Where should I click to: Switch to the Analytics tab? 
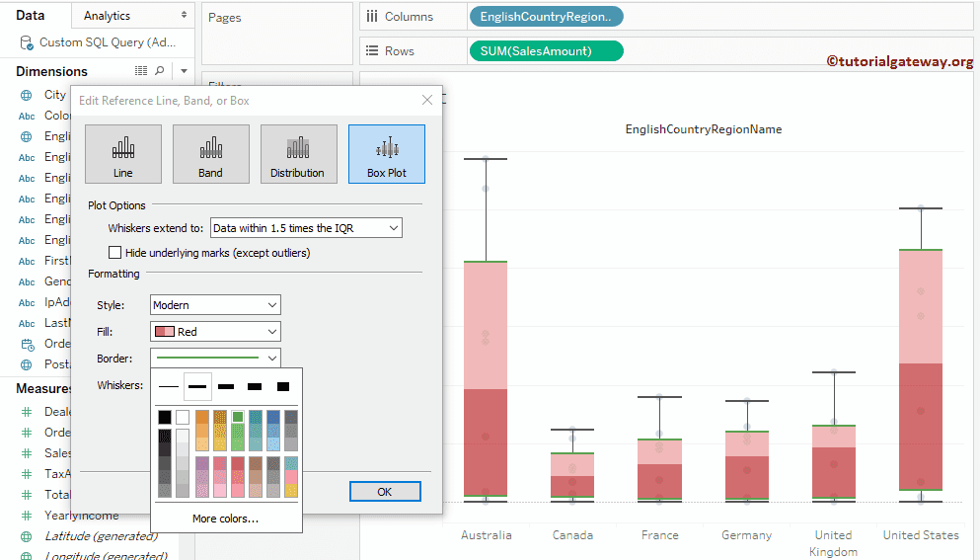coord(133,16)
